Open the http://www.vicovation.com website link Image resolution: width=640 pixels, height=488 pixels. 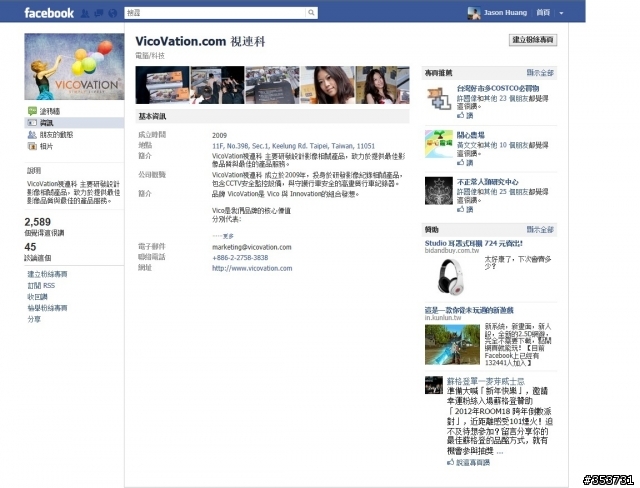(x=252, y=268)
